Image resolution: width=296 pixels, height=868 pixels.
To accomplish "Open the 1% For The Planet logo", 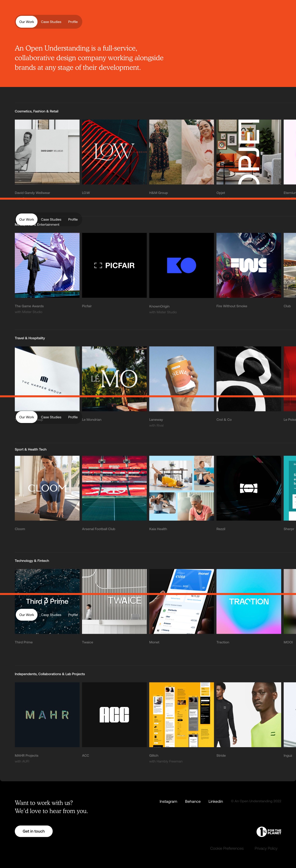I will point(269,832).
